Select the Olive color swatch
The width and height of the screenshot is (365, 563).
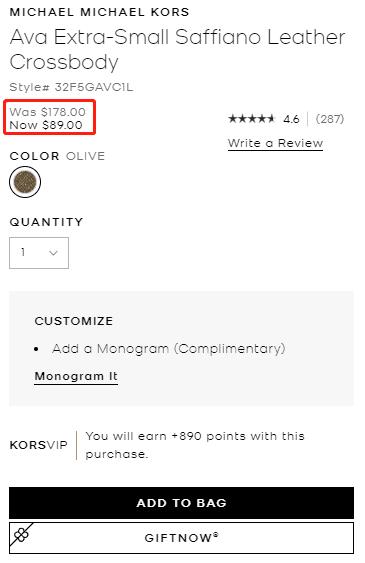25,182
